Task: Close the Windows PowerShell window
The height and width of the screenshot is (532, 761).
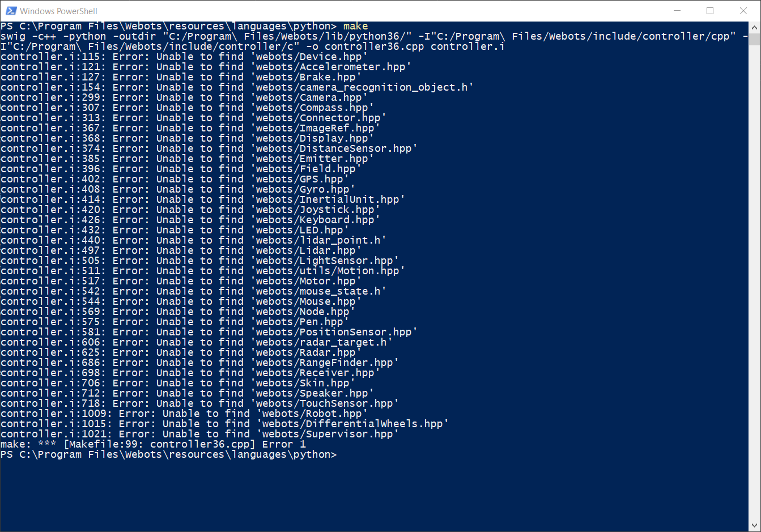Action: [x=743, y=11]
